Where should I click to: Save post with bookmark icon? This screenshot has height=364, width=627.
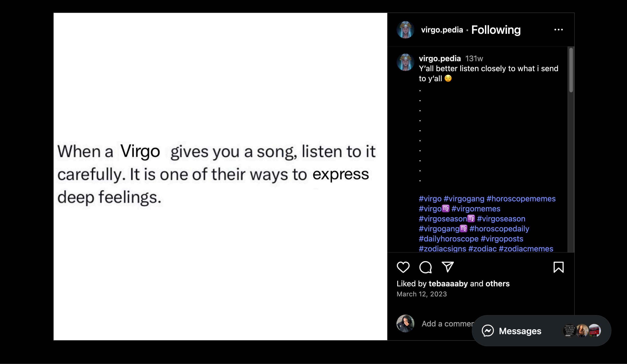click(558, 267)
